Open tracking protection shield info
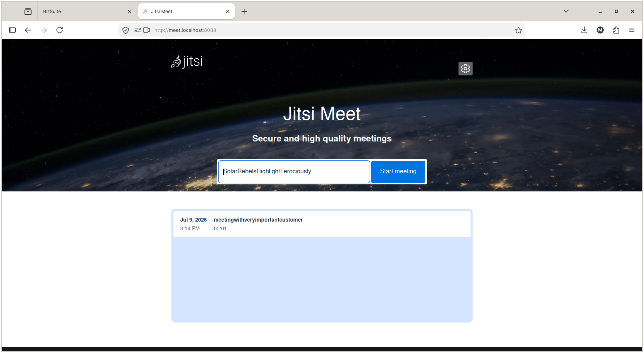Image resolution: width=644 pixels, height=353 pixels. click(x=125, y=30)
